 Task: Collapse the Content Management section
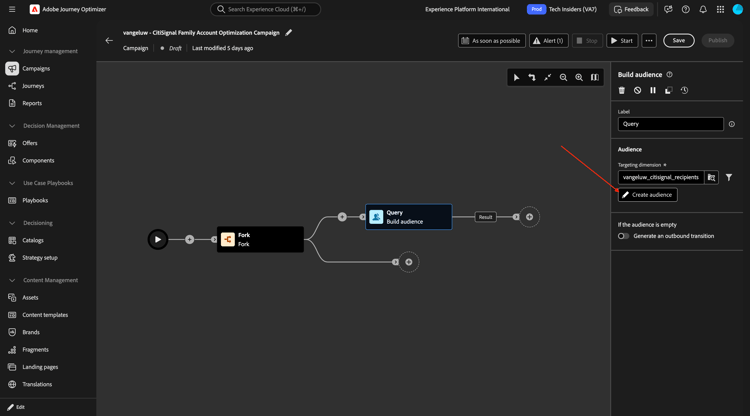tap(12, 280)
